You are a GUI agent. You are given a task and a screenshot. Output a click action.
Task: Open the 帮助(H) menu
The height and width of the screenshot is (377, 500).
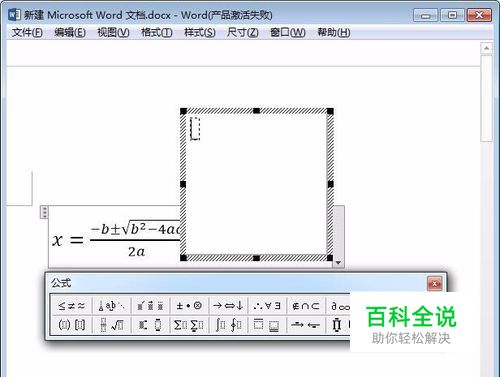pyautogui.click(x=334, y=33)
